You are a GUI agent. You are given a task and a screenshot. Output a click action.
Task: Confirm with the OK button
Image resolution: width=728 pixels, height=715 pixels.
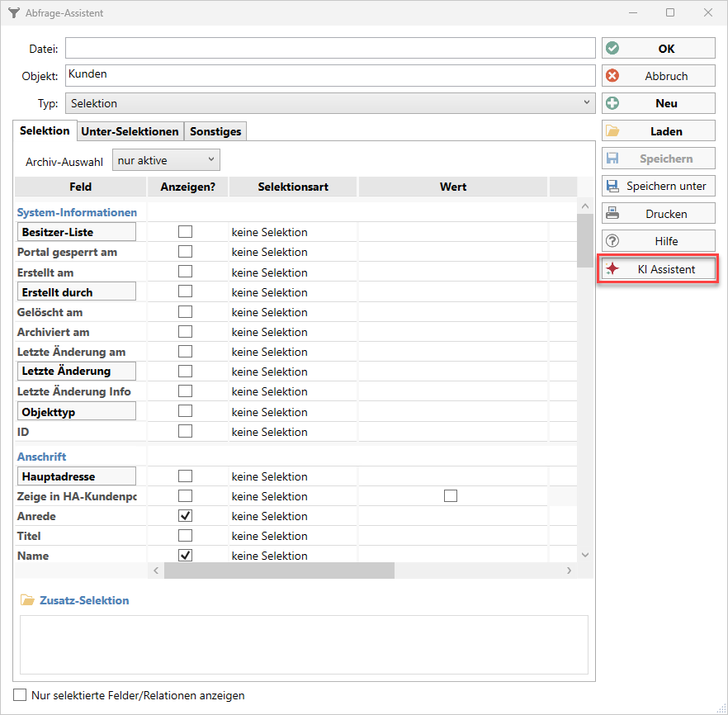coord(659,48)
